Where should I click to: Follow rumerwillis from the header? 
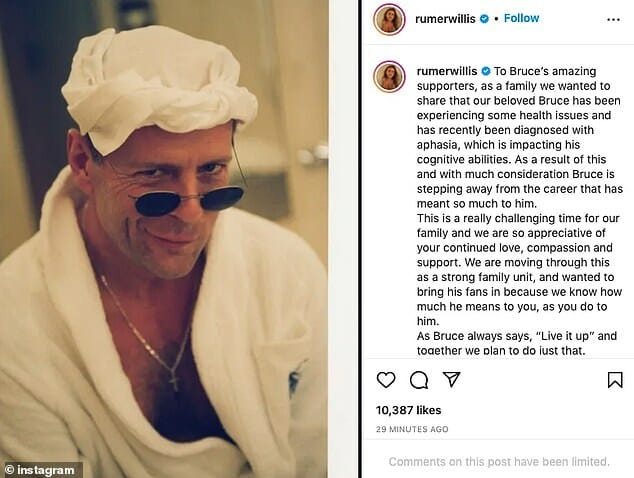521,18
